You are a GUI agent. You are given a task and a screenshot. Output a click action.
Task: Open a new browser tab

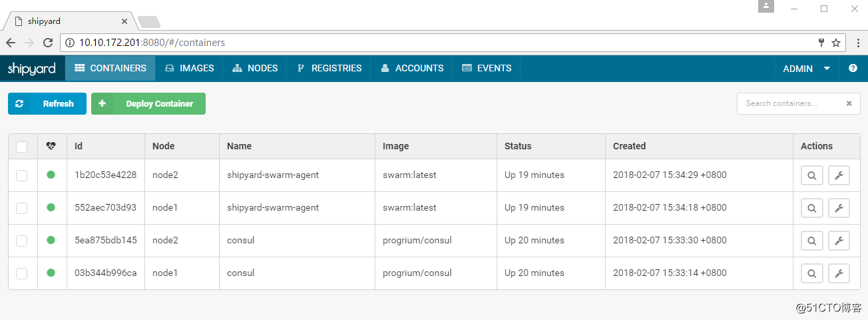[x=148, y=22]
